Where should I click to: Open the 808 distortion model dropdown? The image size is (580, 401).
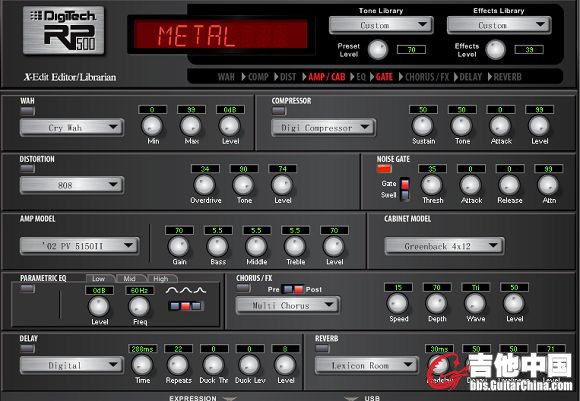[x=72, y=185]
